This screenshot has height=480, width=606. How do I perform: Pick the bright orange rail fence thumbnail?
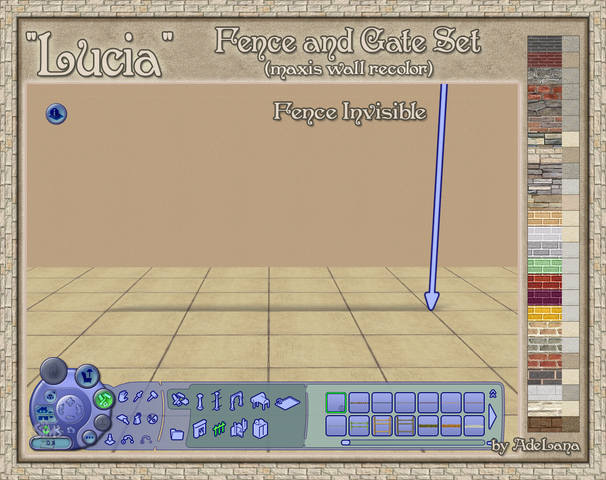point(451,426)
